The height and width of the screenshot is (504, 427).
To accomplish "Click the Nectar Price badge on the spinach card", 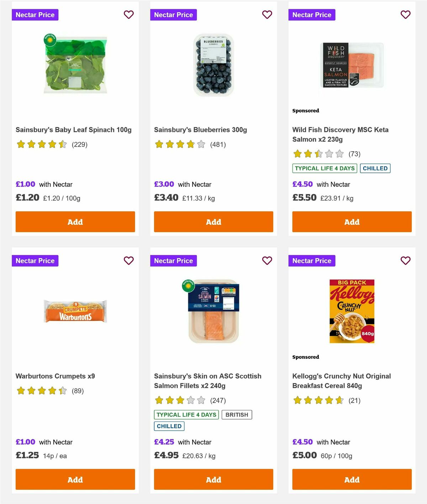I will click(x=35, y=15).
